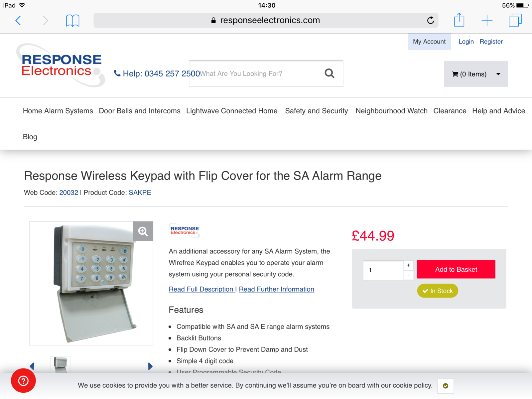The height and width of the screenshot is (399, 532).
Task: Decrease quantity with the minus stepper
Action: pos(409,275)
